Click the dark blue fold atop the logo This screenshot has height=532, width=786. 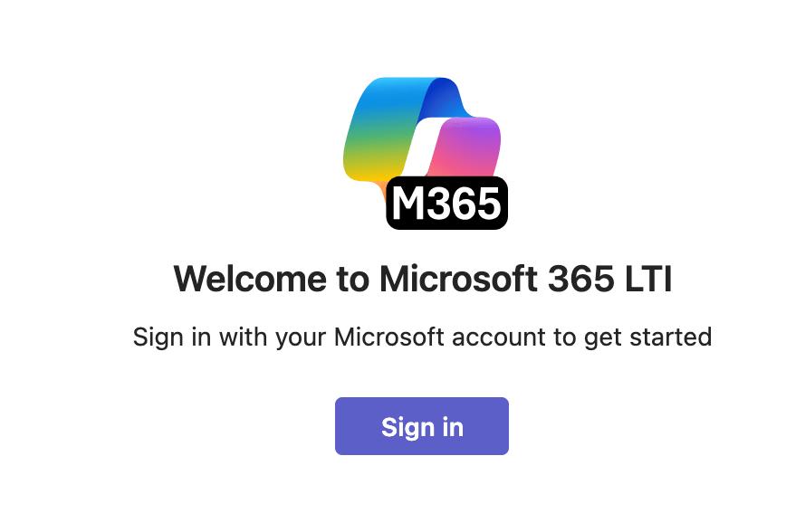pos(444,98)
